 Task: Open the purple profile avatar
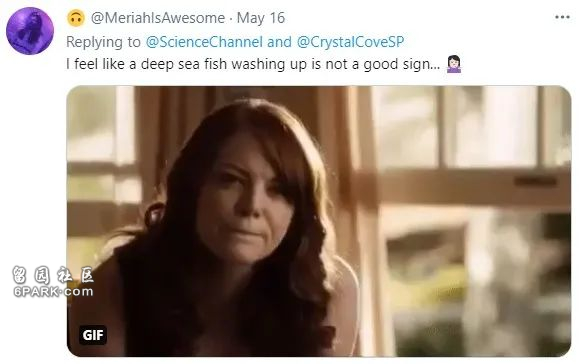click(x=30, y=31)
